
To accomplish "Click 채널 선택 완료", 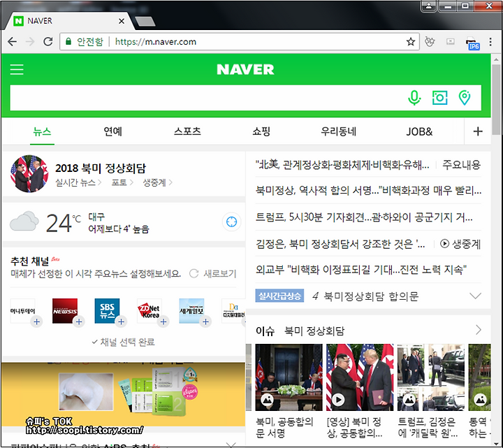I will 123,342.
